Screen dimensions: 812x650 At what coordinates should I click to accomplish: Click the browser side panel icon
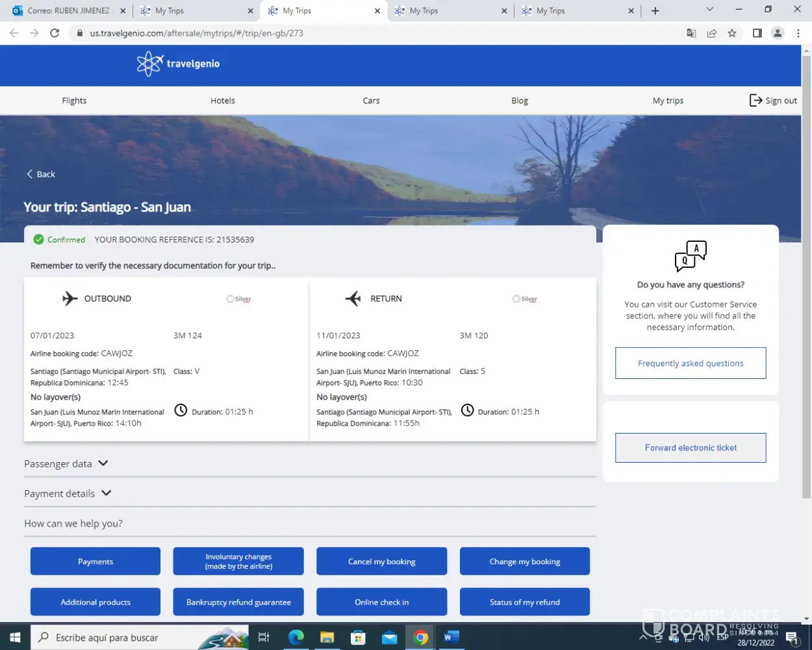pyautogui.click(x=757, y=33)
